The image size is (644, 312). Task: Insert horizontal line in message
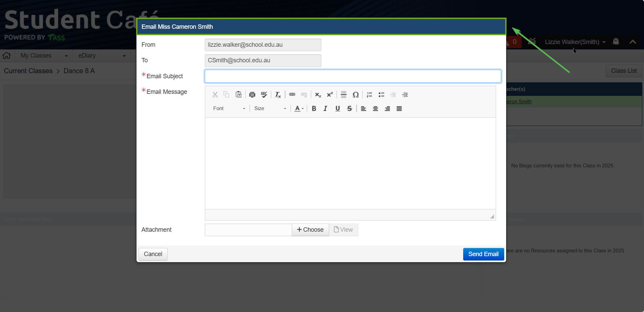point(343,95)
